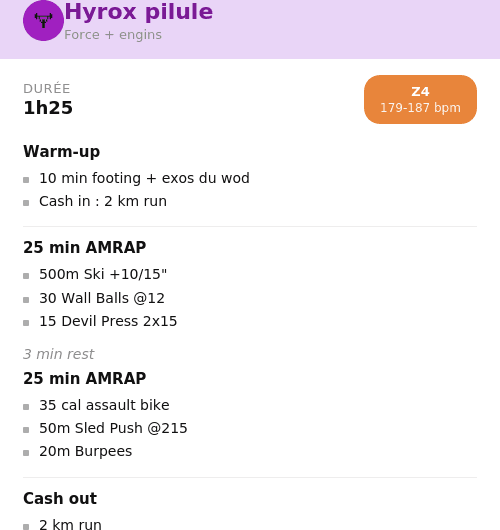Image resolution: width=500 pixels, height=530 pixels.
Task: Click the 50m Sled Push @215 item
Action: coord(113,428)
